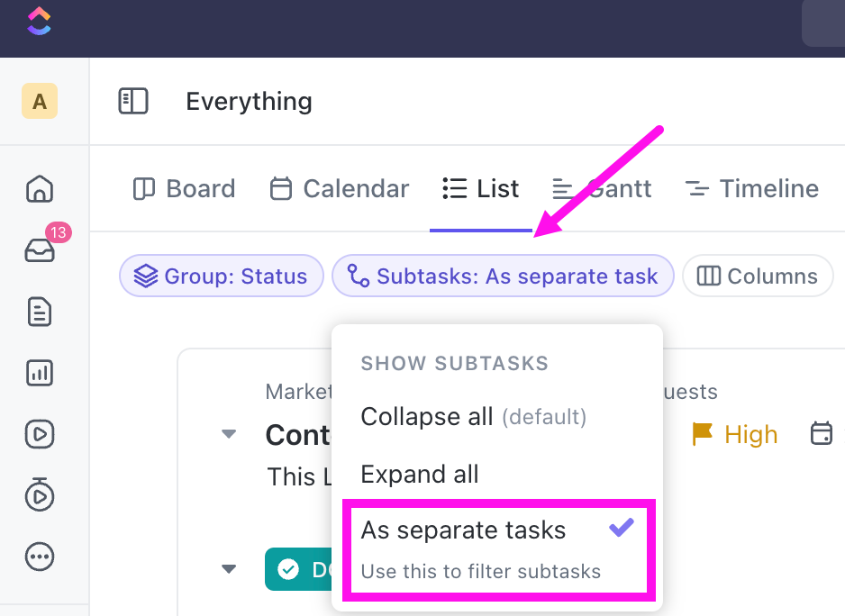Screen dimensions: 845x616
Task: Switch to the Timeline tab
Action: pyautogui.click(x=751, y=189)
